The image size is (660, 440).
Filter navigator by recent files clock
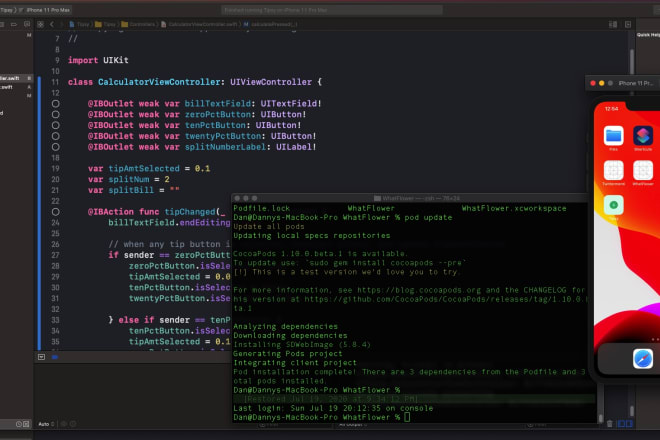[19, 424]
